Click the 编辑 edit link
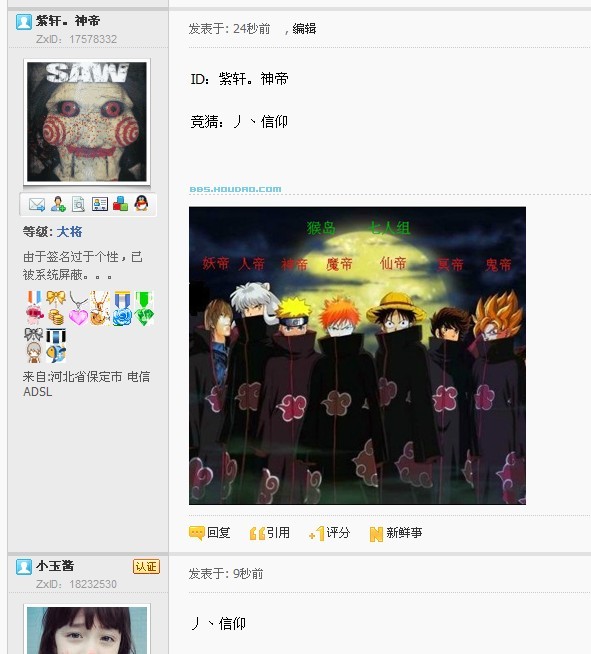 click(304, 29)
